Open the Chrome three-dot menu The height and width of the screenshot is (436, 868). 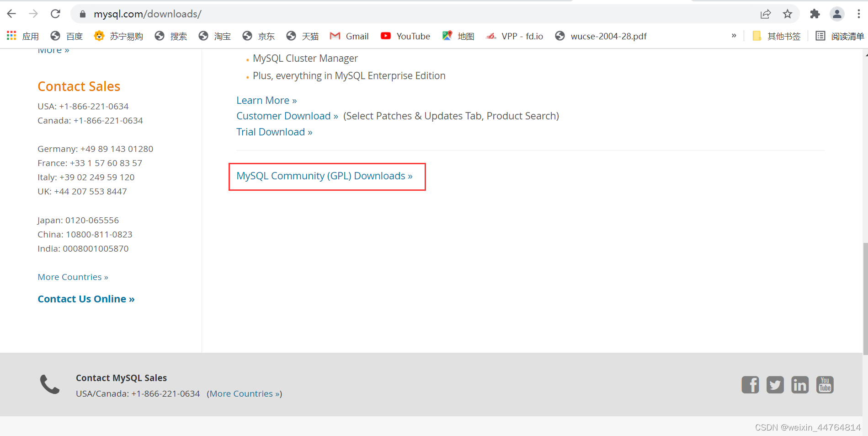[x=859, y=14]
